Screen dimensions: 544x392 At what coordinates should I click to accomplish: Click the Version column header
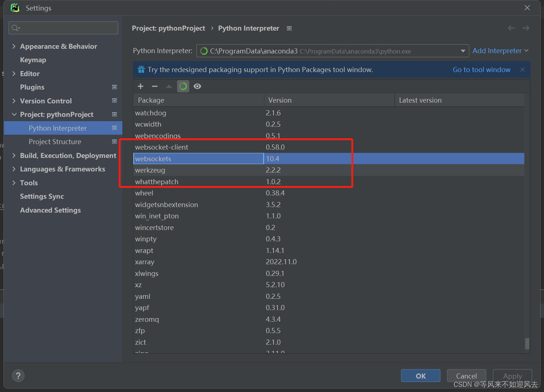pyautogui.click(x=329, y=100)
